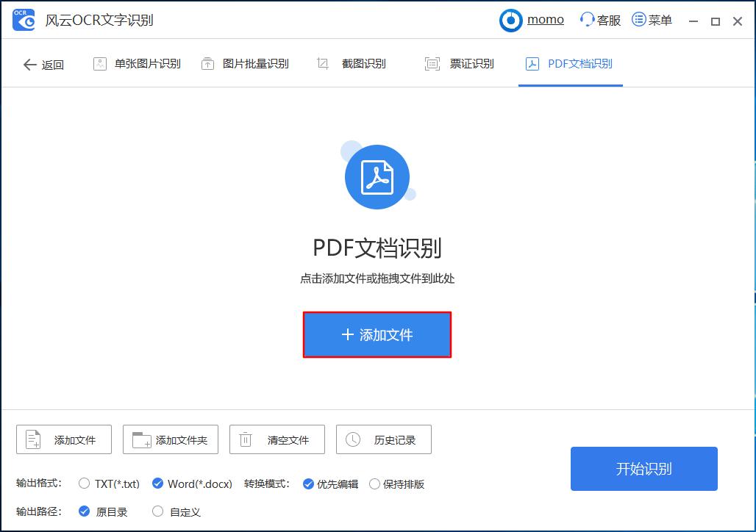Select TXT(*.txt) output format

tap(84, 484)
